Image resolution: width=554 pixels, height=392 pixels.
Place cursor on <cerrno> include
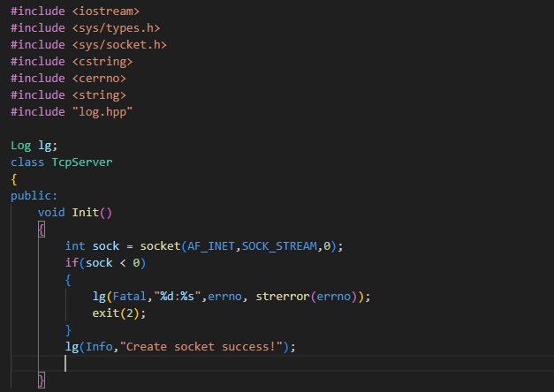click(x=99, y=79)
